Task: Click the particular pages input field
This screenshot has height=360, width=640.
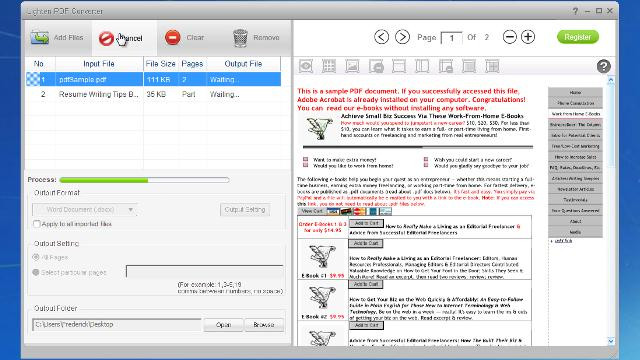Action: [204, 271]
